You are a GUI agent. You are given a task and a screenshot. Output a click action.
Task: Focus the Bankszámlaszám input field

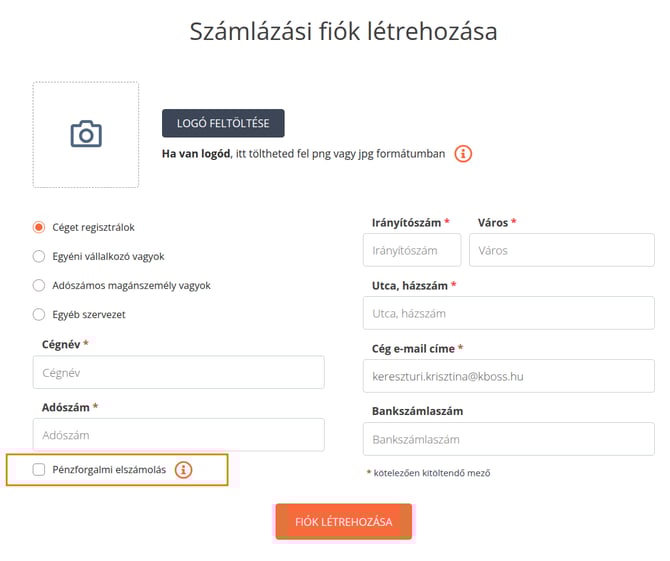pyautogui.click(x=508, y=439)
